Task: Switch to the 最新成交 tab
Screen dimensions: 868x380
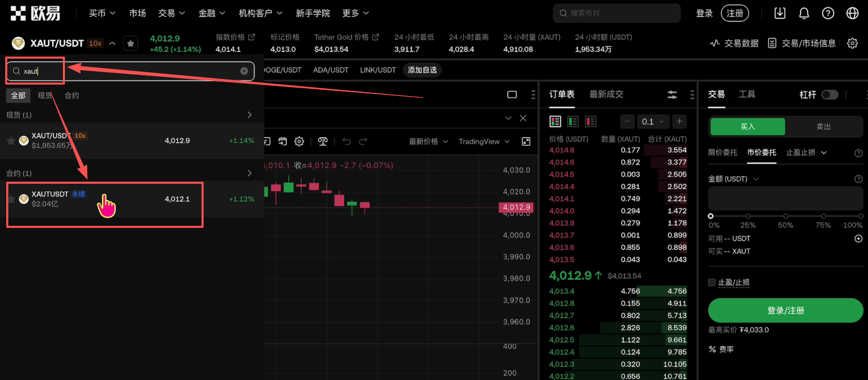Action: click(606, 94)
